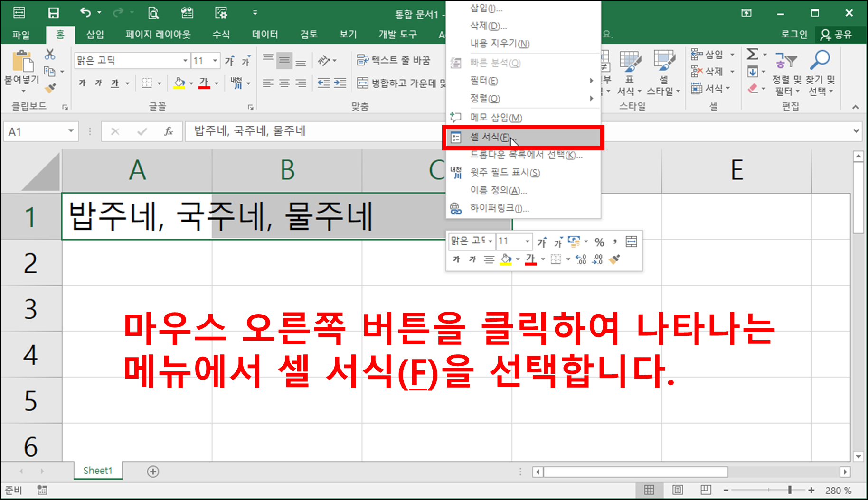Open the border style dropdown arrow
This screenshot has height=500, width=868.
[159, 83]
